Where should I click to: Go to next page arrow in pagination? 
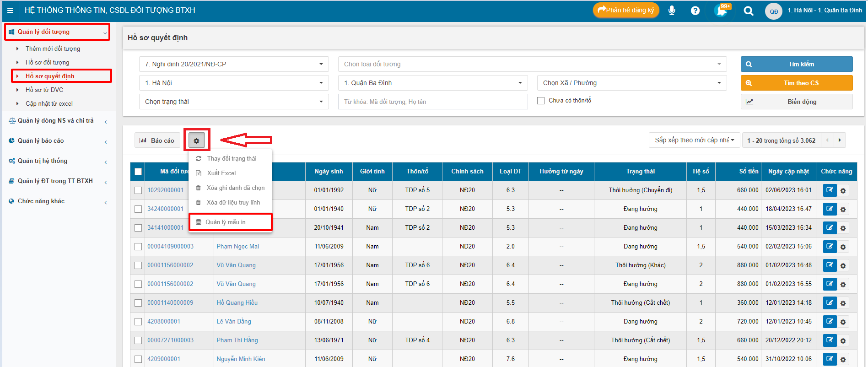[840, 140]
